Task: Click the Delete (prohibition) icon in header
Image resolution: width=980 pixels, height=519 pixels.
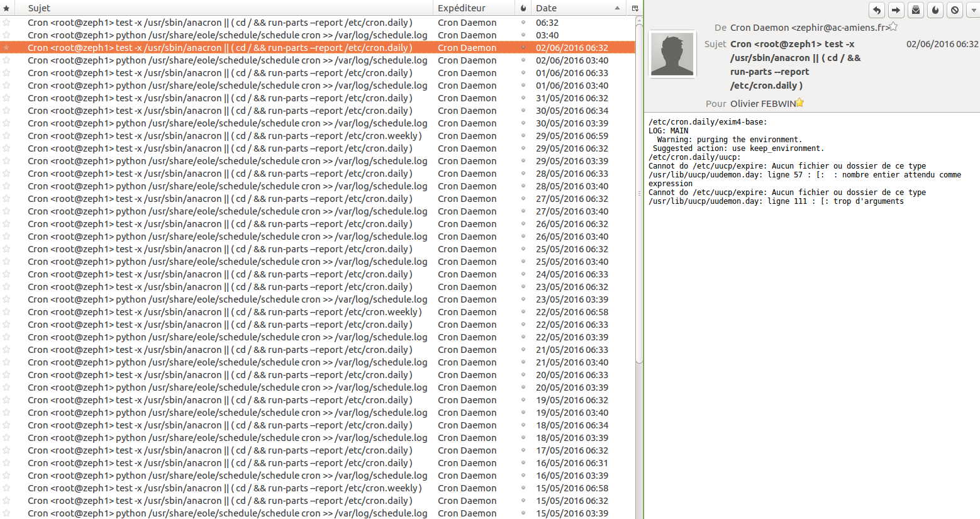Action: [955, 10]
